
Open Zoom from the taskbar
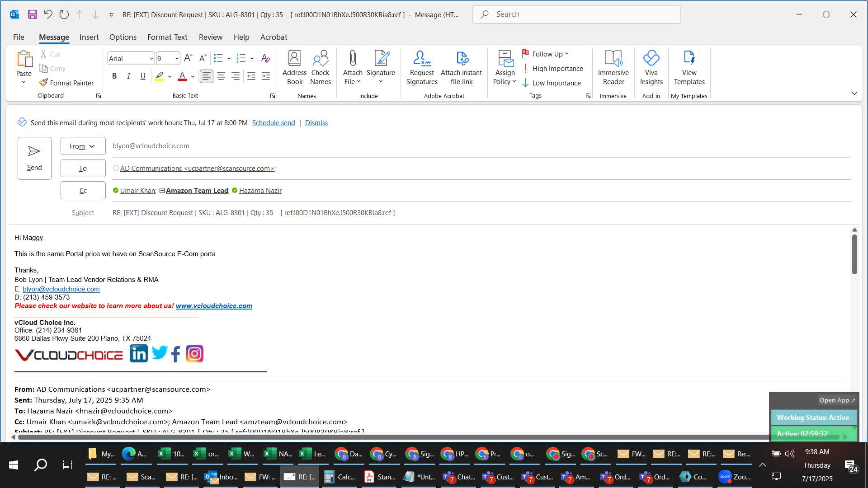(735, 477)
